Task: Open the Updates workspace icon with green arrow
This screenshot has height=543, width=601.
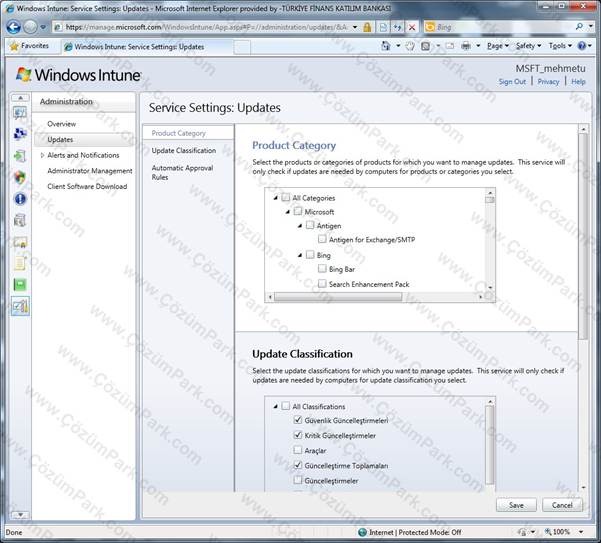Action: pyautogui.click(x=20, y=156)
